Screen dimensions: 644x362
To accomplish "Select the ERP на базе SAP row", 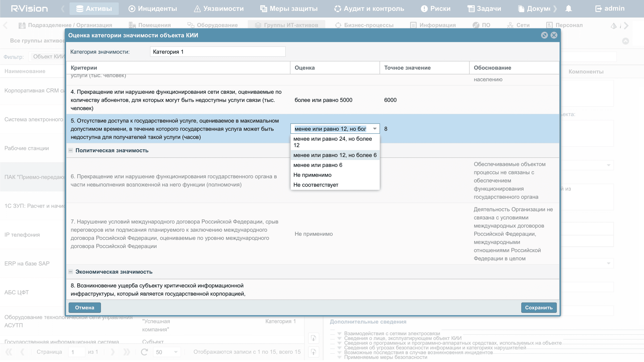I will pyautogui.click(x=33, y=263).
